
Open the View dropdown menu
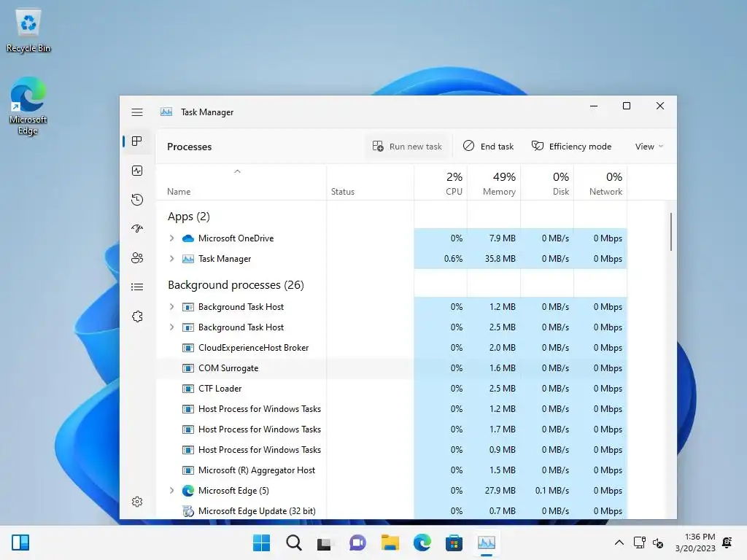(x=649, y=147)
